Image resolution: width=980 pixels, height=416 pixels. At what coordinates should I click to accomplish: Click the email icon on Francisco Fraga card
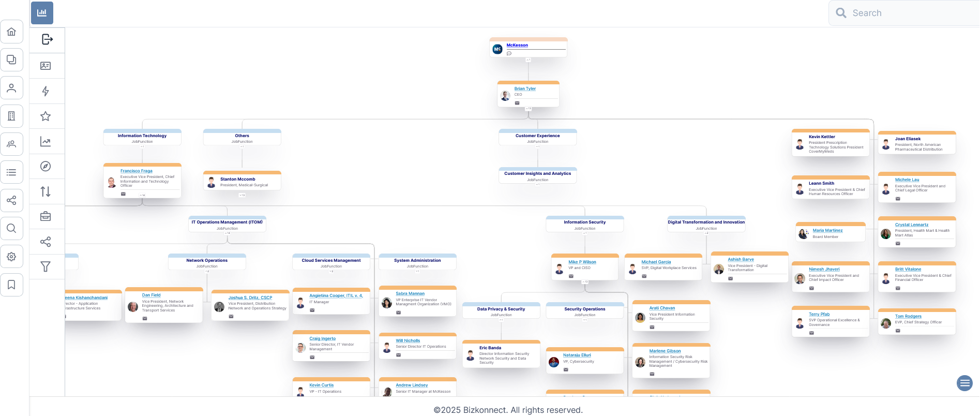pos(123,194)
